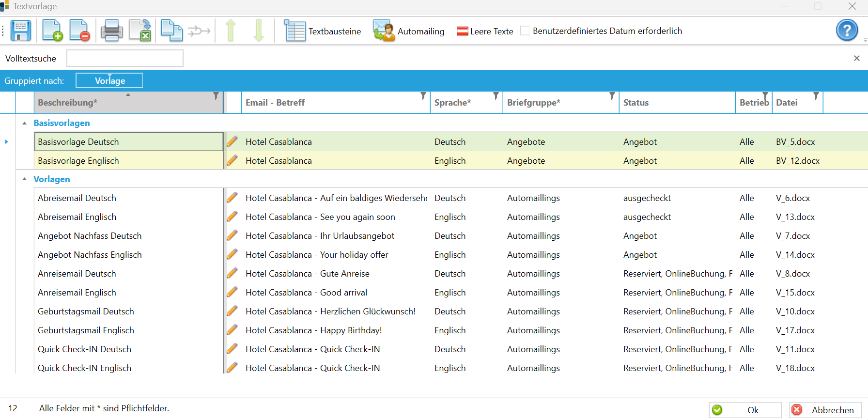
Task: Move the template down with green arrow
Action: pos(259,31)
